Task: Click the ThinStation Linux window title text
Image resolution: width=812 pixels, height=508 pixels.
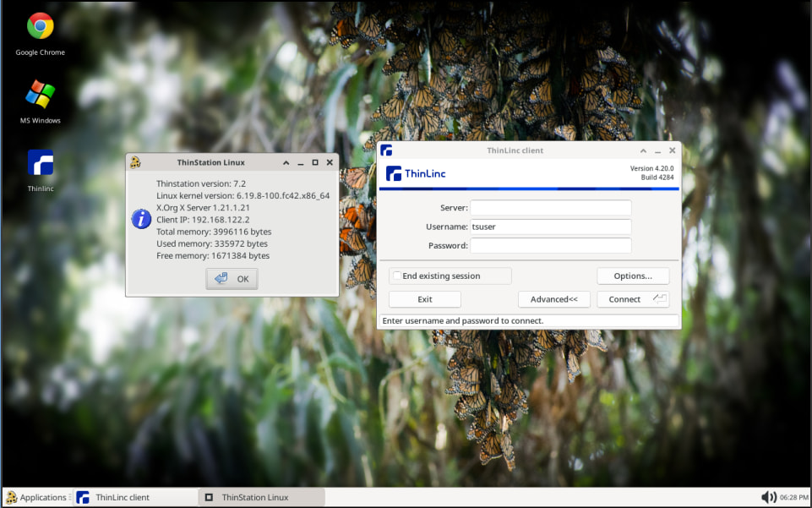Action: point(210,162)
